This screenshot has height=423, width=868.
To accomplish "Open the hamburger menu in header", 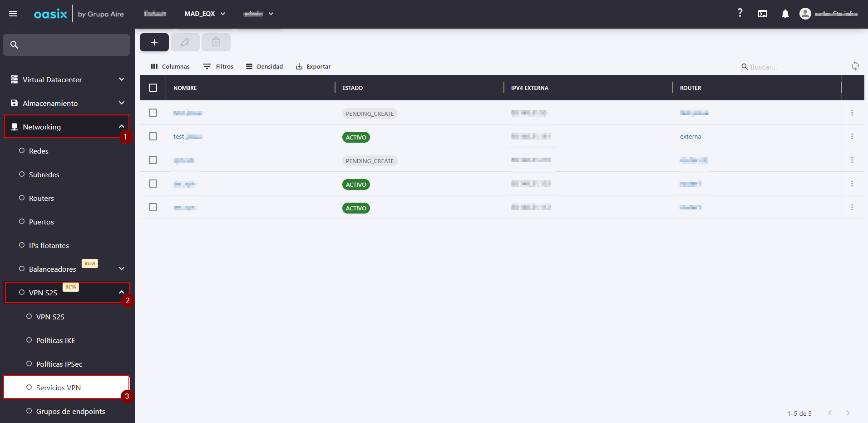I will click(13, 14).
